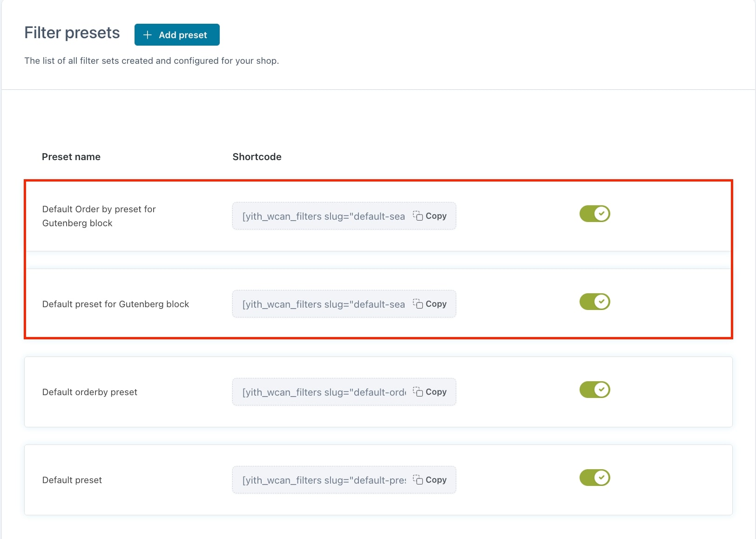Disable the Default Order by preset for Gutenberg toggle
Screen dimensions: 756x539
594,214
